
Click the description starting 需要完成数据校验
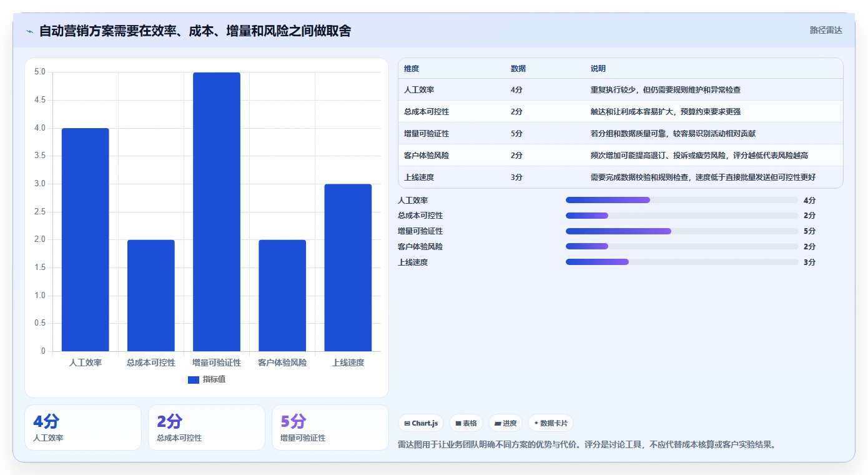(x=703, y=177)
